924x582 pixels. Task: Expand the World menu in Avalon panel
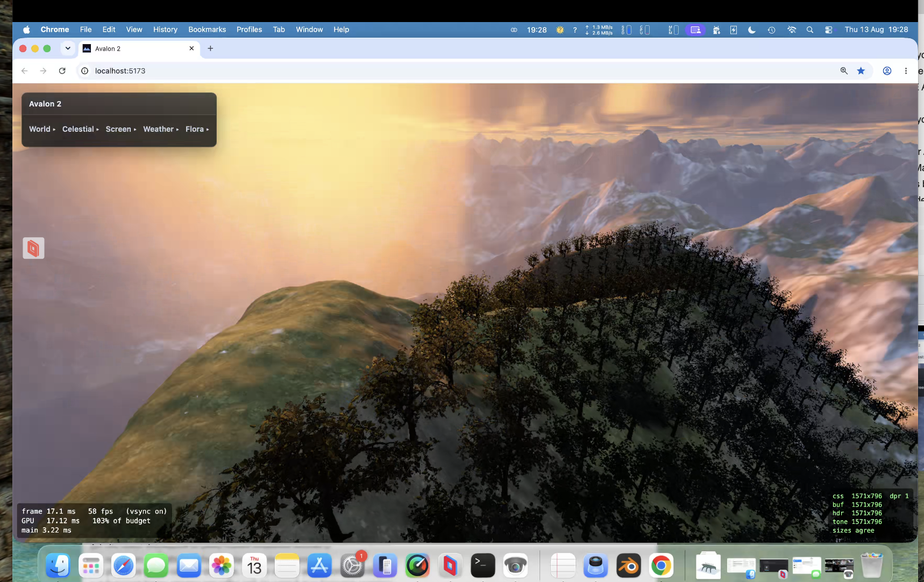pyautogui.click(x=42, y=129)
